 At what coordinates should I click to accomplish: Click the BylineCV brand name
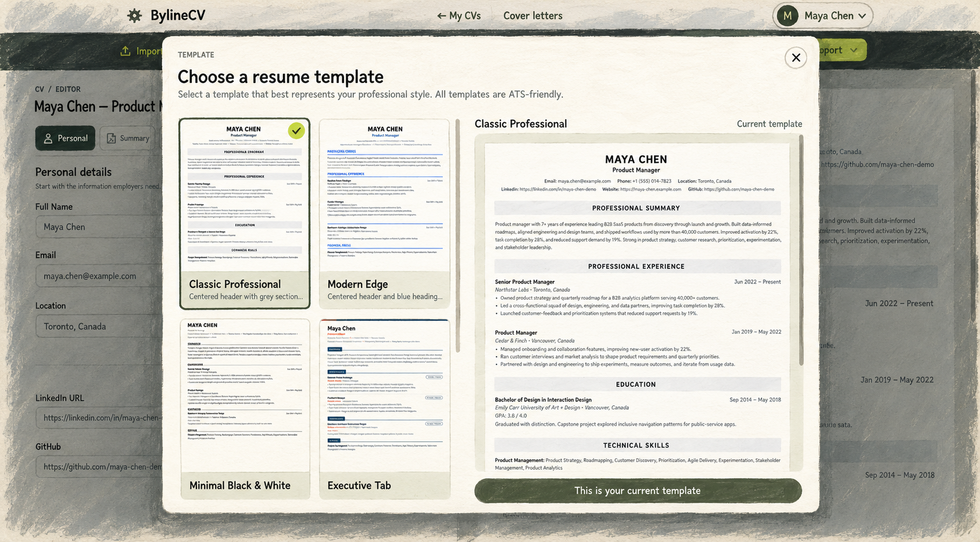(x=177, y=16)
